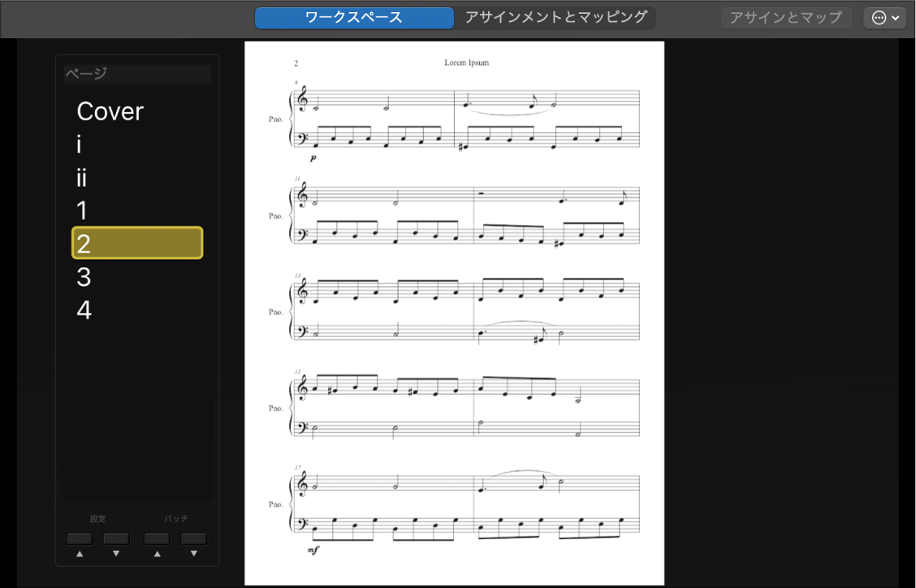916x588 pixels.
Task: Click the right 設定 button control
Action: coord(116,538)
